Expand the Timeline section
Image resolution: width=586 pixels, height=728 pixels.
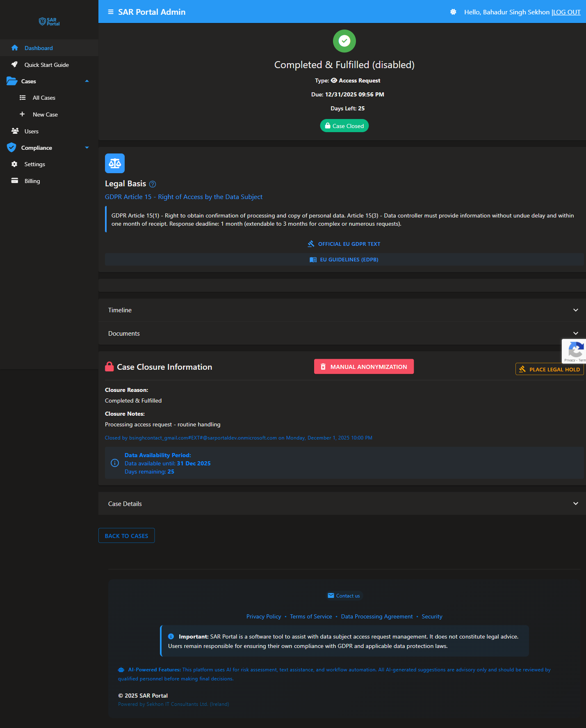[575, 310]
